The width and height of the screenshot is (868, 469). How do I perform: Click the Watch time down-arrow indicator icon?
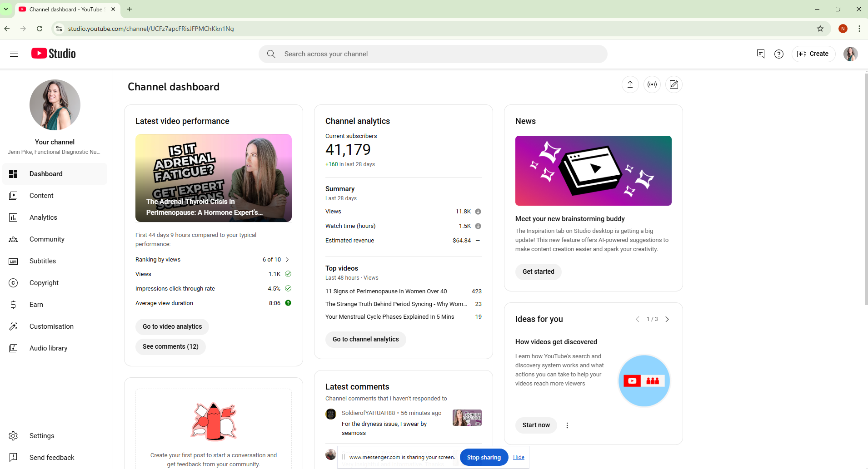478,226
